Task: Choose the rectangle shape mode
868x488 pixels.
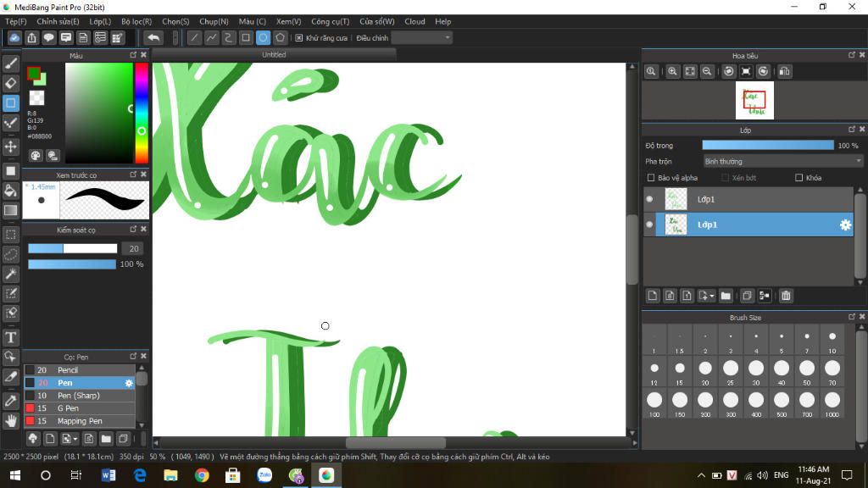Action: click(246, 37)
